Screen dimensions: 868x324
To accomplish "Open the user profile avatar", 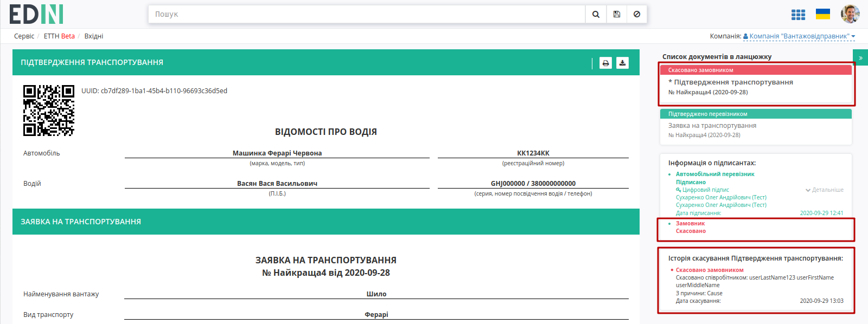I will pyautogui.click(x=850, y=14).
